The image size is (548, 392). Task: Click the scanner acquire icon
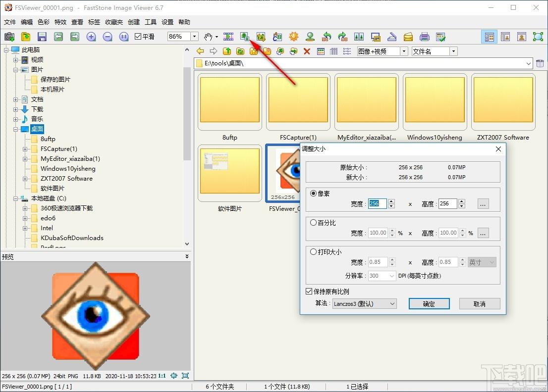coord(392,37)
